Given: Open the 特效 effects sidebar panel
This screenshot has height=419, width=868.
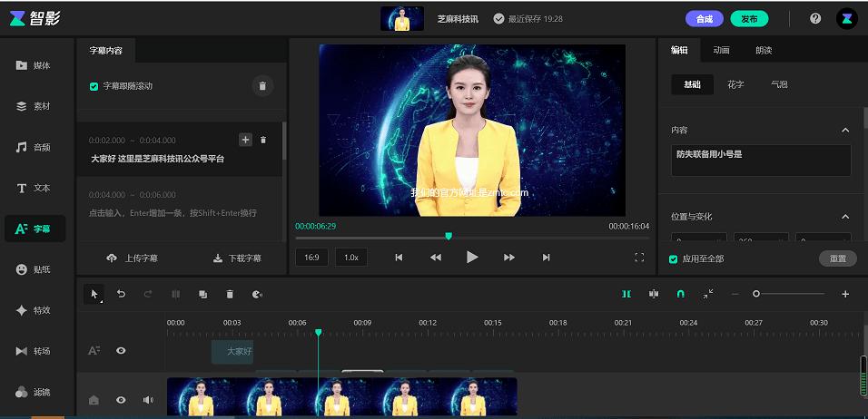Looking at the screenshot, I should coord(34,310).
